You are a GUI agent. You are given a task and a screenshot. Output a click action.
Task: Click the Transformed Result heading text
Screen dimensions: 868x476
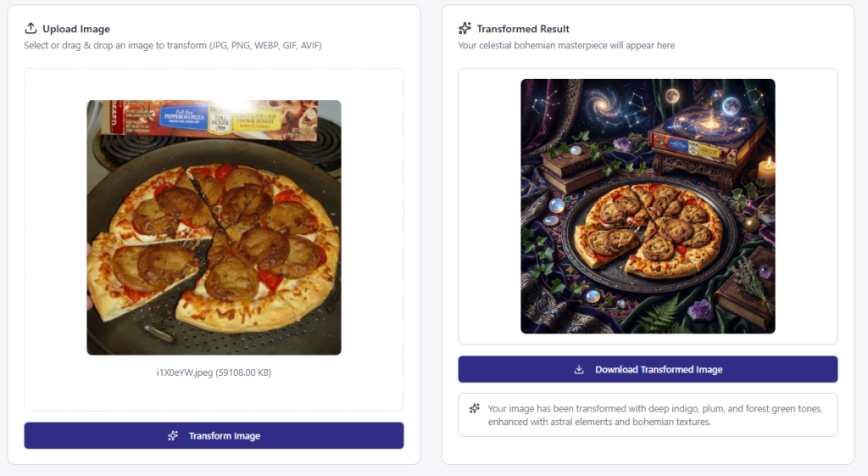[523, 29]
